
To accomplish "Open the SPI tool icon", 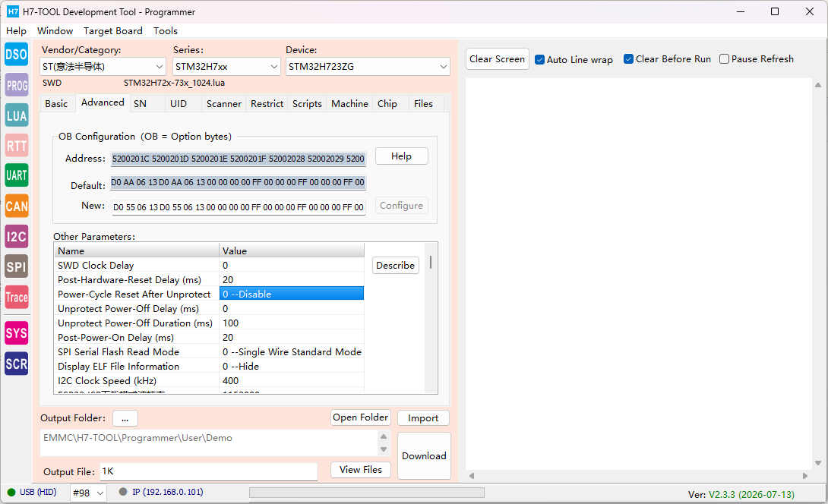I will [17, 266].
